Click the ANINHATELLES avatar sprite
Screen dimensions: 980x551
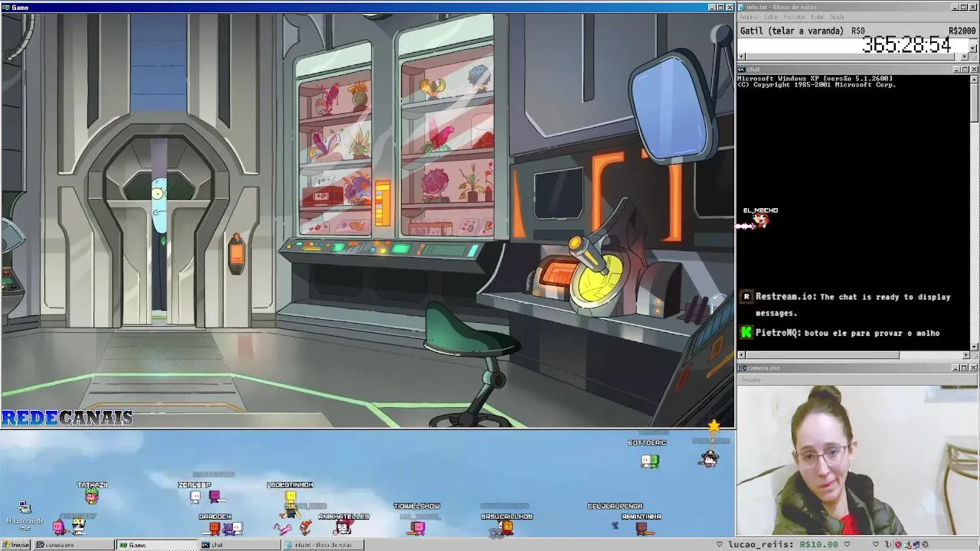tap(343, 527)
